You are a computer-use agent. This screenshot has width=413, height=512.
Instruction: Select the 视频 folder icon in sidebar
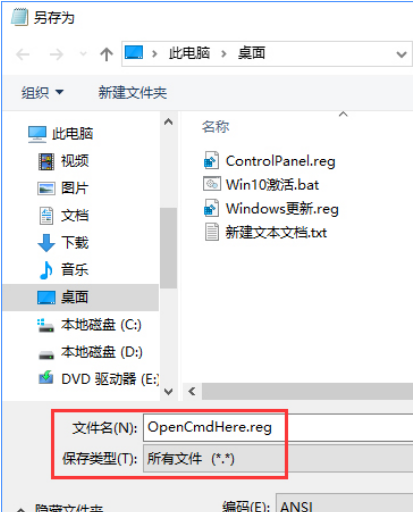[46, 161]
